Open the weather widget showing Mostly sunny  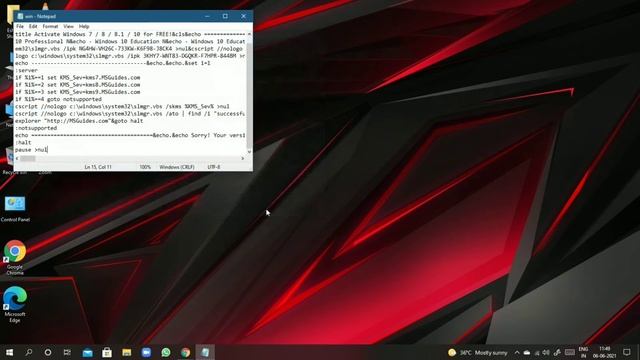[478, 352]
